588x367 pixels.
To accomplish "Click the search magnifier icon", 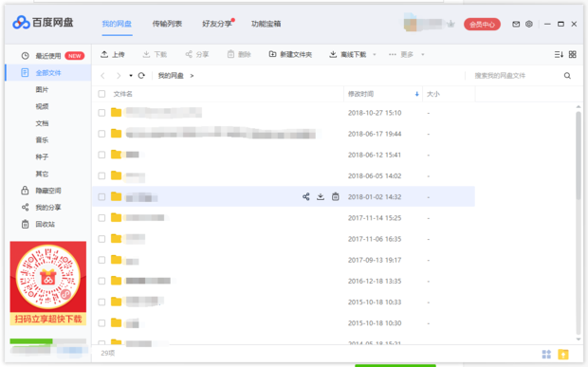I will point(567,76).
